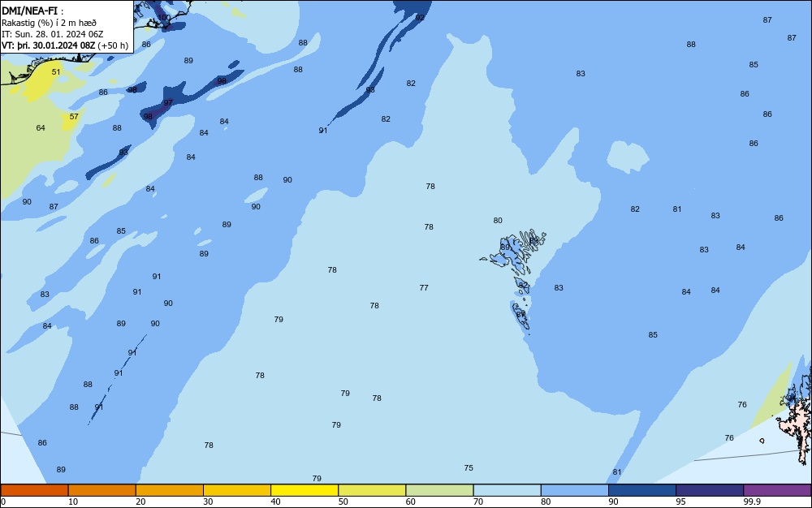Click the bright yellow 40–50 legend segment

coord(304,490)
